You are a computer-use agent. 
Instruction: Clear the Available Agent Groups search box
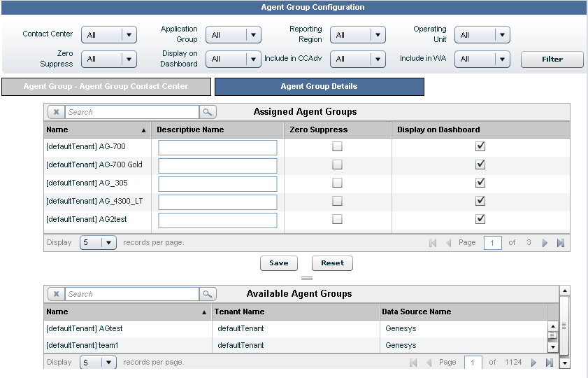[56, 294]
